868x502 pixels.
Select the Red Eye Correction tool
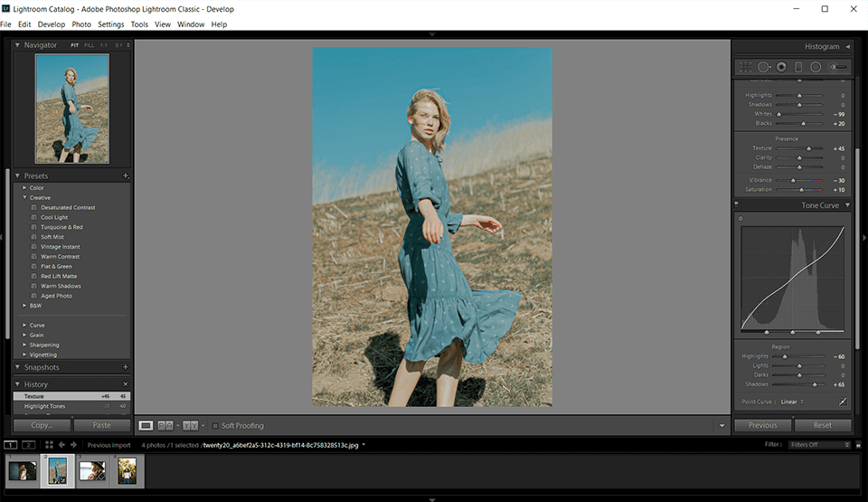click(781, 67)
